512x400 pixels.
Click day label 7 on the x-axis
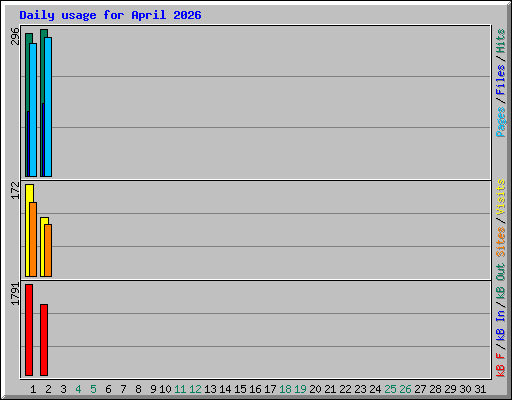[x=123, y=389]
